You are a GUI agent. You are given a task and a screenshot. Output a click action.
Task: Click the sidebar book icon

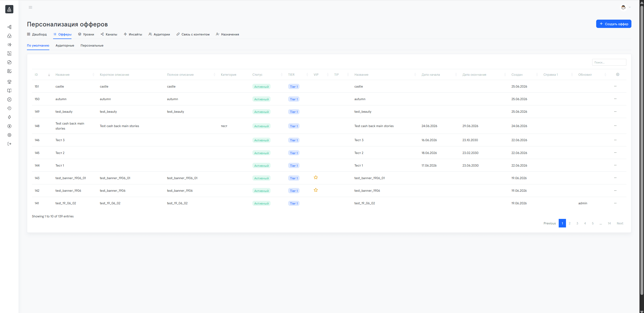(x=9, y=91)
